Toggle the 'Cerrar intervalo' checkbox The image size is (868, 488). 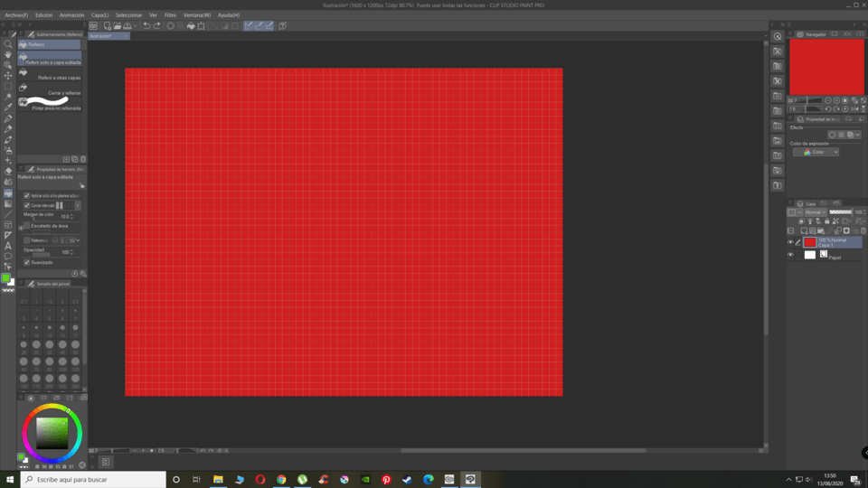[x=26, y=206]
